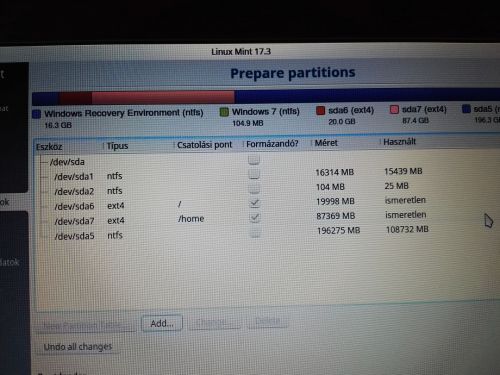
Task: Click 'sda6 (ext4)' legend label
Action: pyautogui.click(x=351, y=110)
